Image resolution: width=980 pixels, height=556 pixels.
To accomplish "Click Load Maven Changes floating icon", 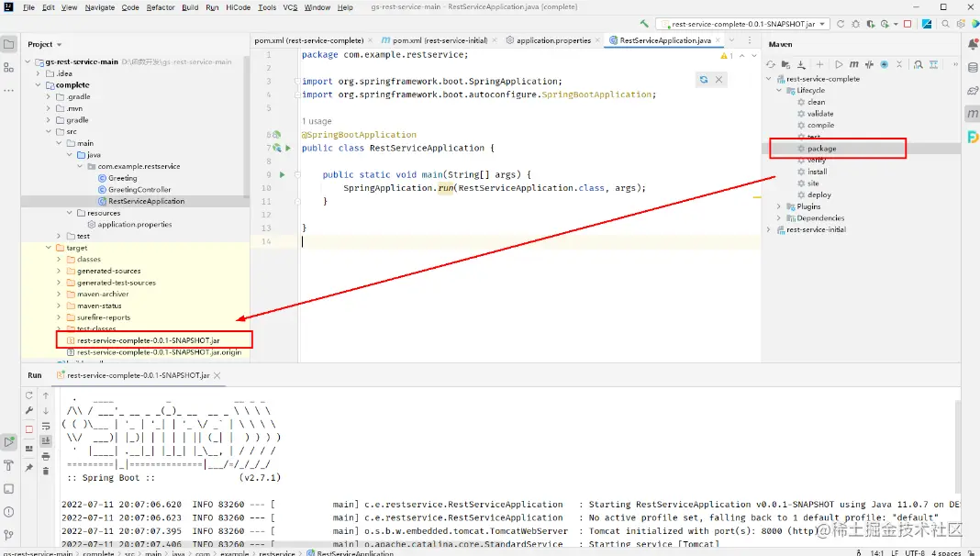I will (x=704, y=79).
